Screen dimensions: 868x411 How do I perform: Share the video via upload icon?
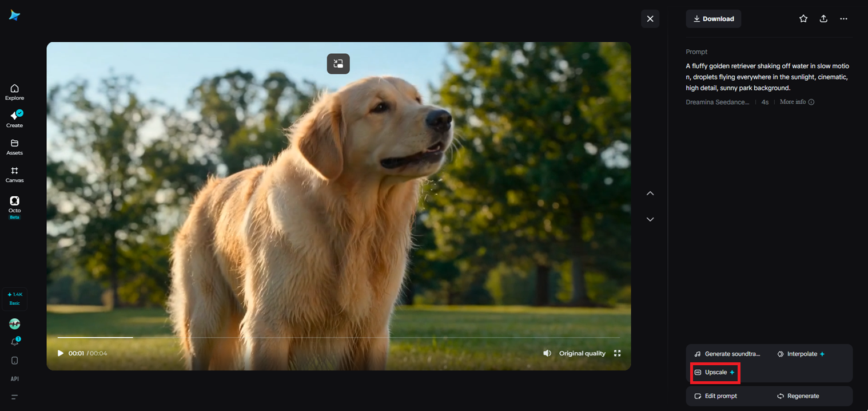click(x=823, y=19)
